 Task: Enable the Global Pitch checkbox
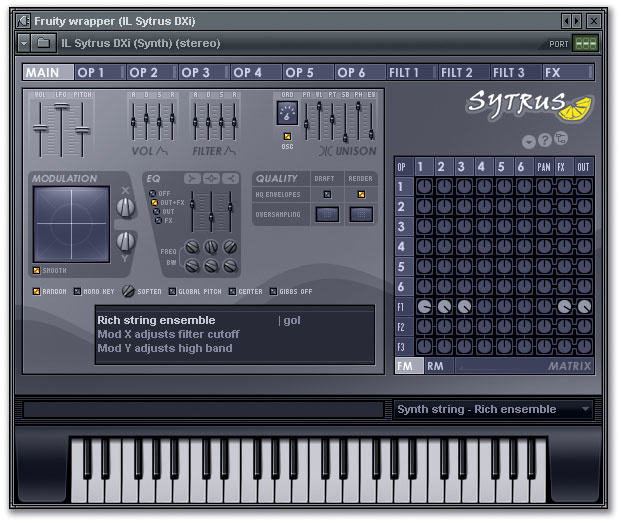click(172, 291)
